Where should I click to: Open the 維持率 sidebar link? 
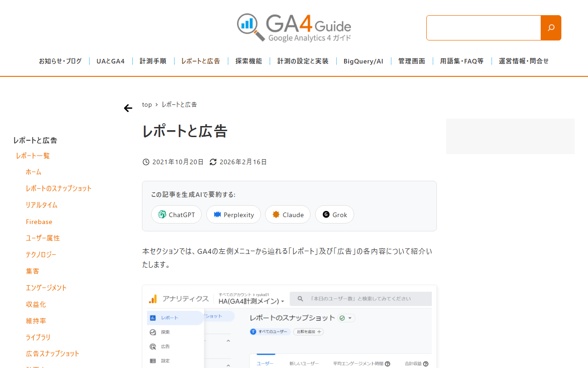point(36,321)
